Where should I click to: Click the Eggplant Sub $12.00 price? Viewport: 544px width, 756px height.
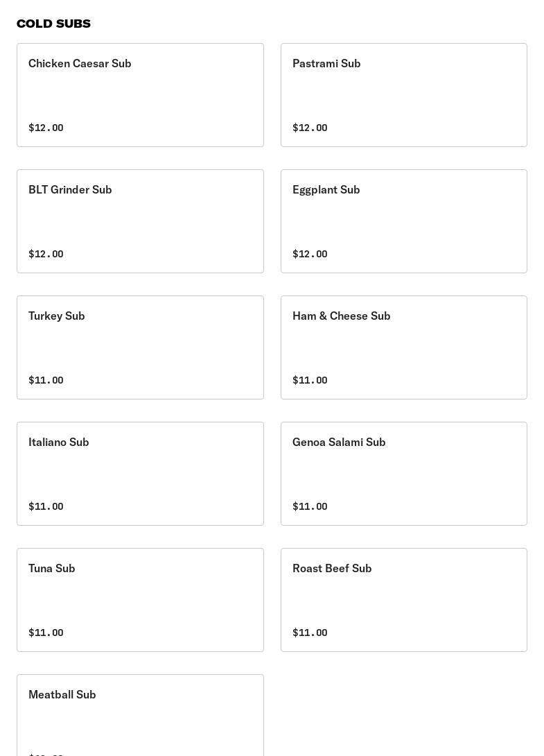[x=310, y=254]
